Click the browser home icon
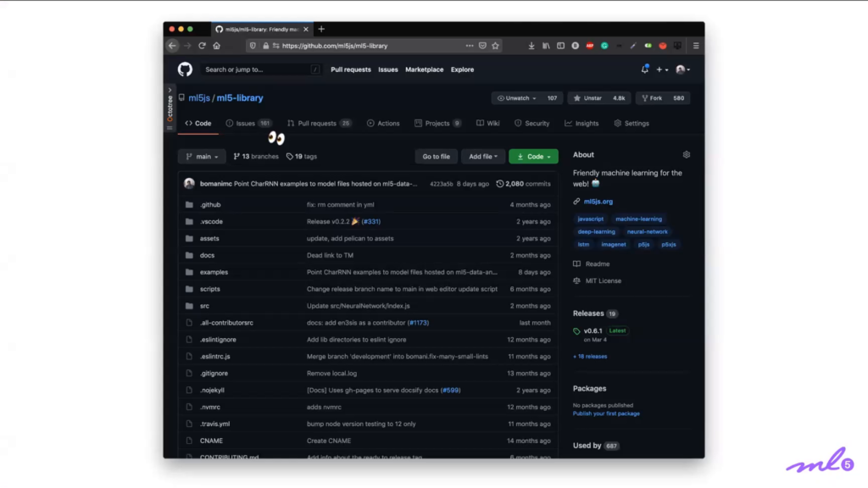868x488 pixels. tap(216, 46)
